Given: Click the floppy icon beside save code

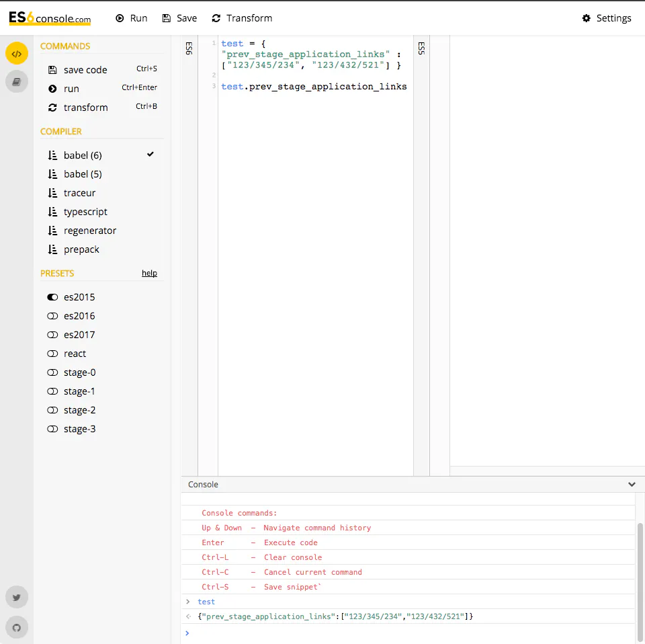Looking at the screenshot, I should [52, 70].
